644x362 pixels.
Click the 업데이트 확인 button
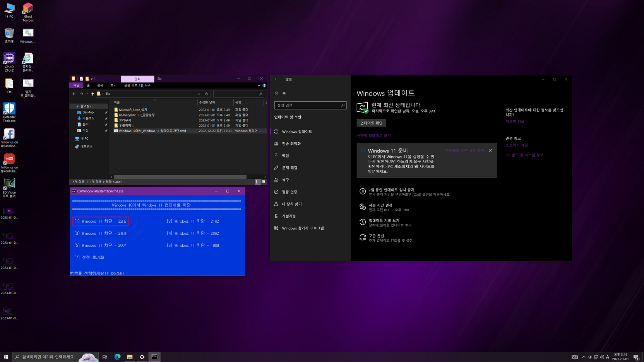pos(371,123)
